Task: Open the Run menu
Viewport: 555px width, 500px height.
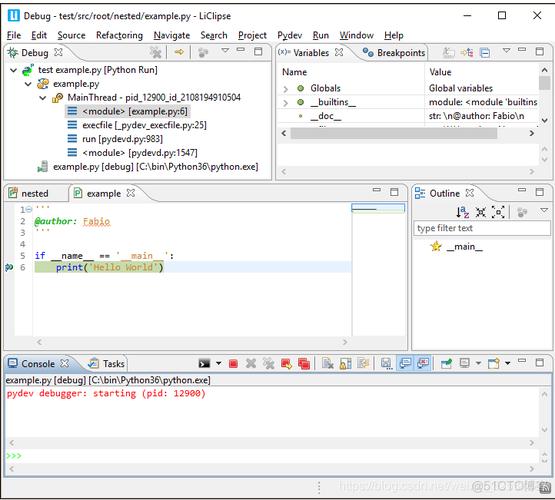Action: pos(321,35)
